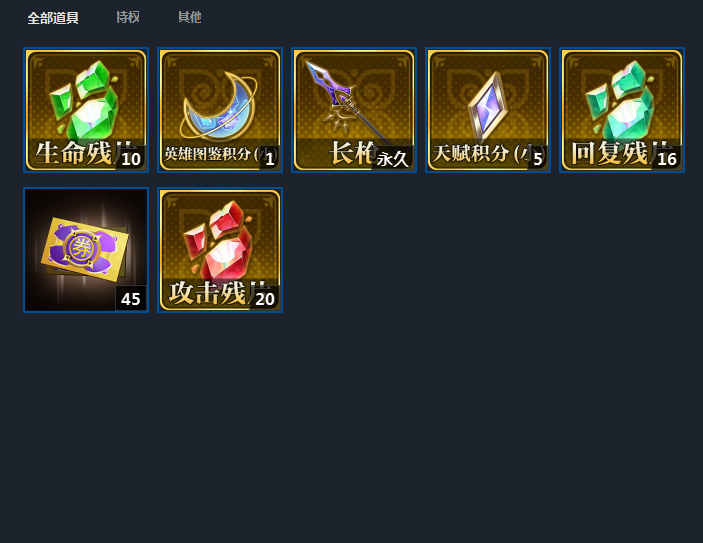
Task: Select the red 攻击残片 gem item
Action: point(220,250)
